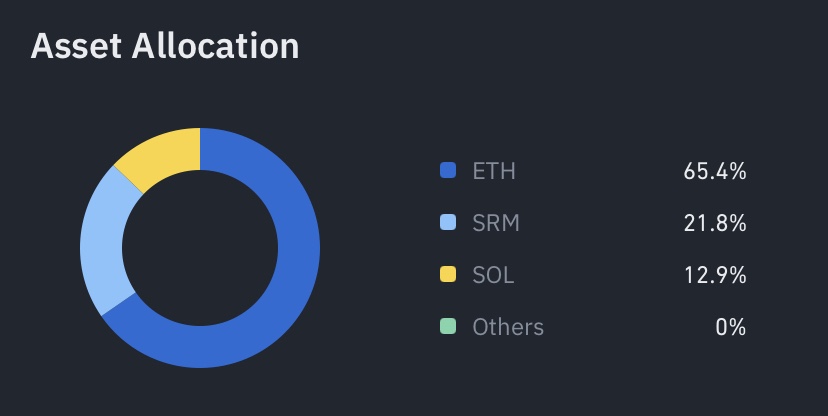Image resolution: width=828 pixels, height=416 pixels.
Task: Choose the SOL label in the legend
Action: [493, 275]
